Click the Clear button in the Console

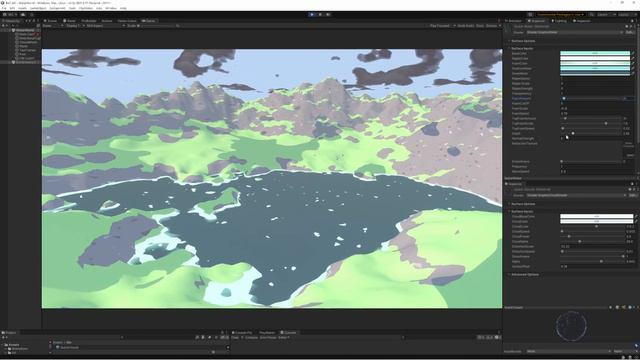235,338
